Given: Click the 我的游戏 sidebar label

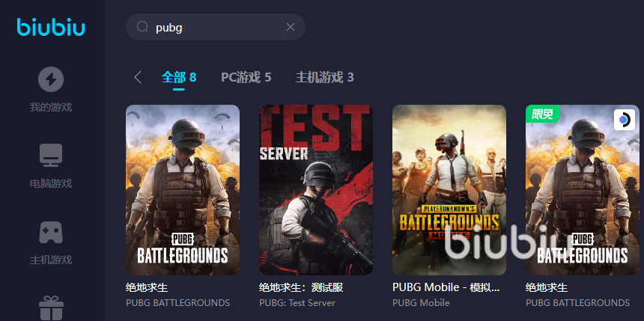Looking at the screenshot, I should tap(51, 108).
